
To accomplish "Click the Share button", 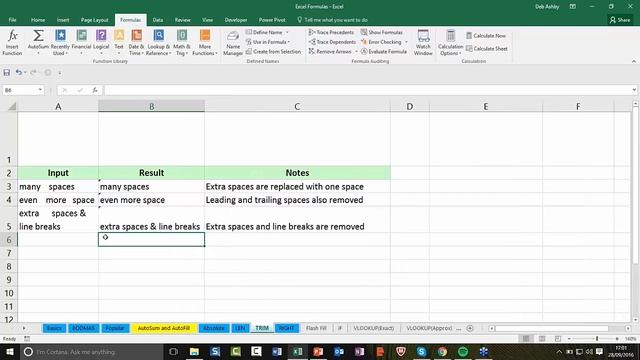I will 620,20.
